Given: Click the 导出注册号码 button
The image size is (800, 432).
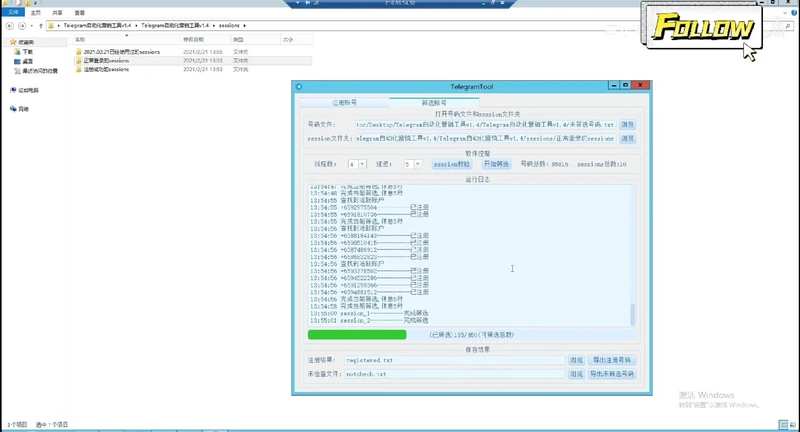Looking at the screenshot, I should click(612, 360).
